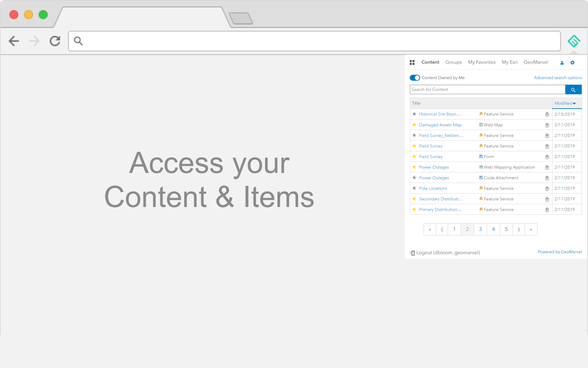Sort by the Modified column arrow
This screenshot has width=588, height=368.
(574, 103)
